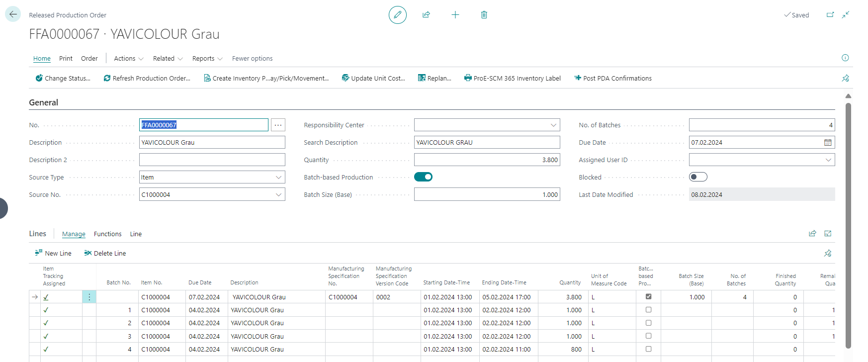
Task: Click ProE-SCM 365 Inventory Label action
Action: [x=513, y=78]
